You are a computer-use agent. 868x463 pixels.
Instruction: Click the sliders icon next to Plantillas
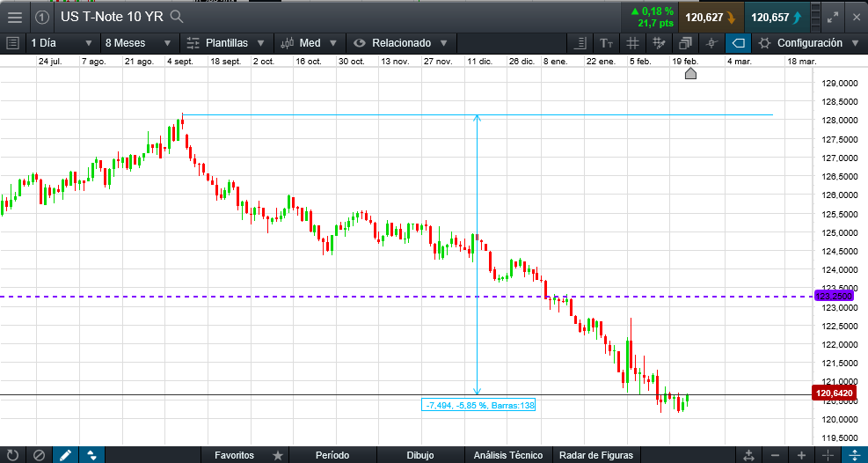(193, 43)
